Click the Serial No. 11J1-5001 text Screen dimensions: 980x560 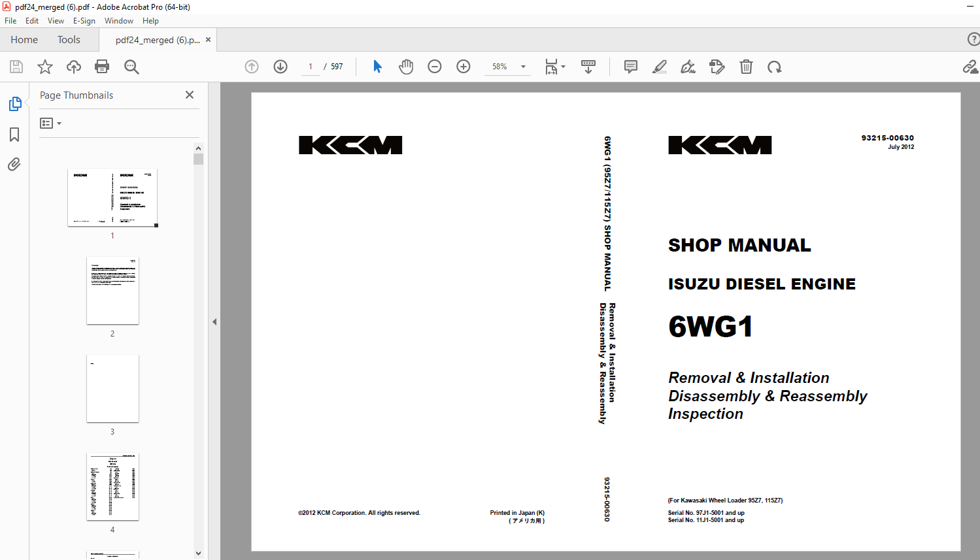[x=706, y=520]
